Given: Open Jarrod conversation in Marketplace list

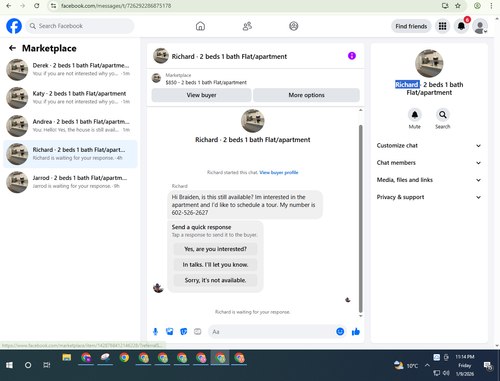Looking at the screenshot, I should pos(70,182).
